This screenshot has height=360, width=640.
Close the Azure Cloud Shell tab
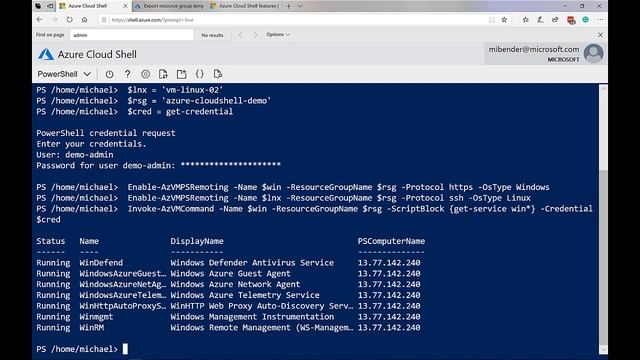(125, 6)
